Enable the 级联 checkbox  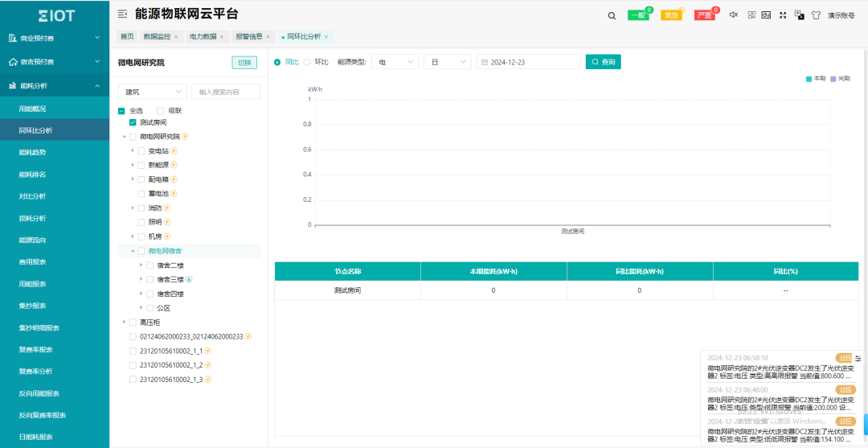click(161, 111)
